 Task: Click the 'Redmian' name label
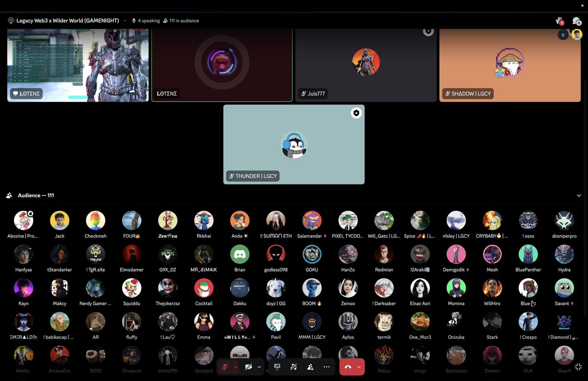[x=384, y=270]
